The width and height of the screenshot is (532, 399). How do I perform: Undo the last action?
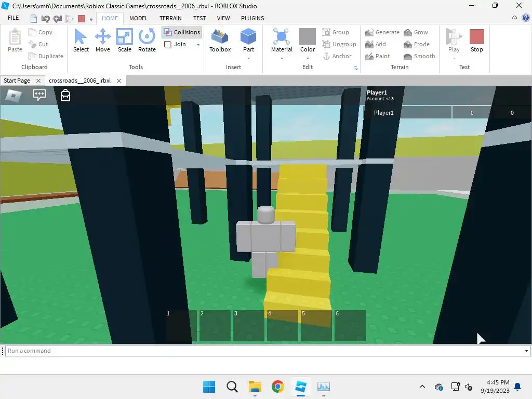pyautogui.click(x=46, y=19)
